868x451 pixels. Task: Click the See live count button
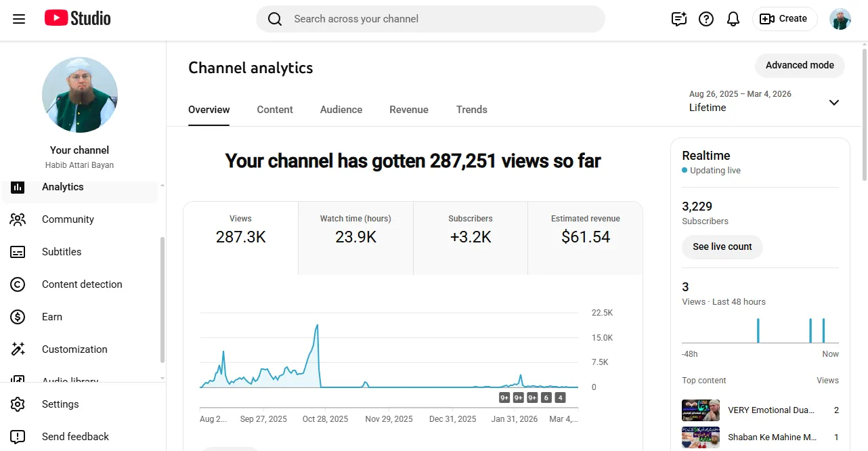click(x=722, y=246)
